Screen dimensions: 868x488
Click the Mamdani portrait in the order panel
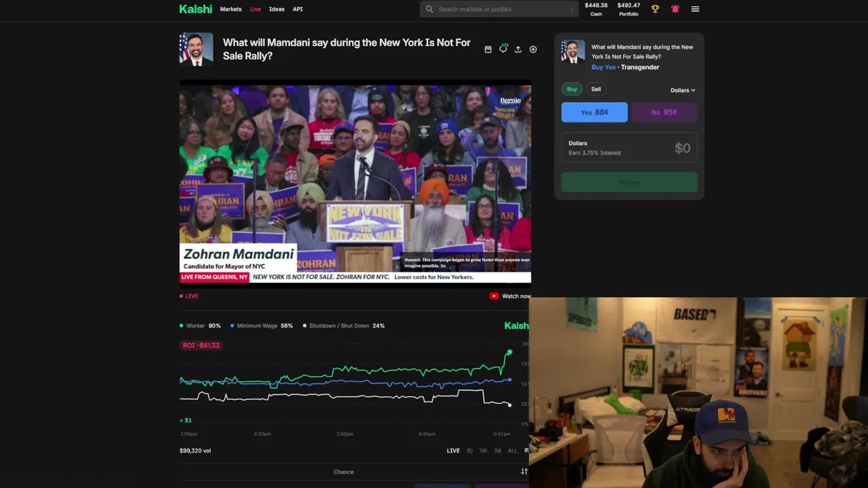[x=573, y=52]
